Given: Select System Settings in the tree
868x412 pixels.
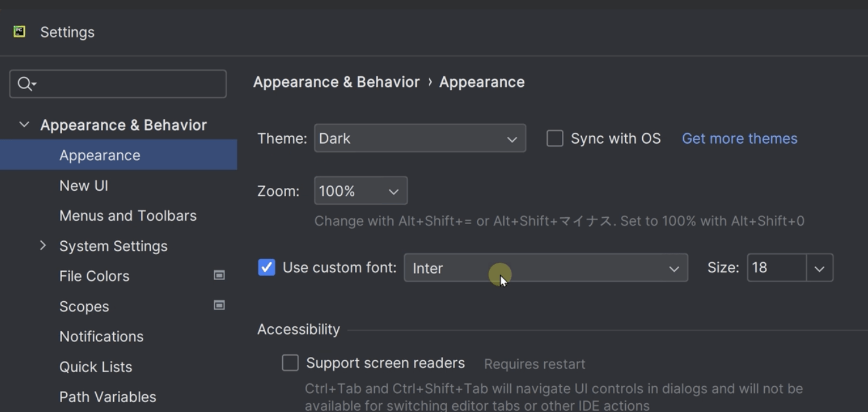Looking at the screenshot, I should tap(113, 246).
